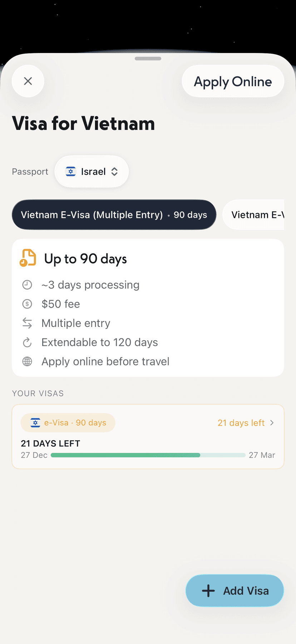The height and width of the screenshot is (644, 296).
Task: Click the visa validity progress bar
Action: click(148, 455)
